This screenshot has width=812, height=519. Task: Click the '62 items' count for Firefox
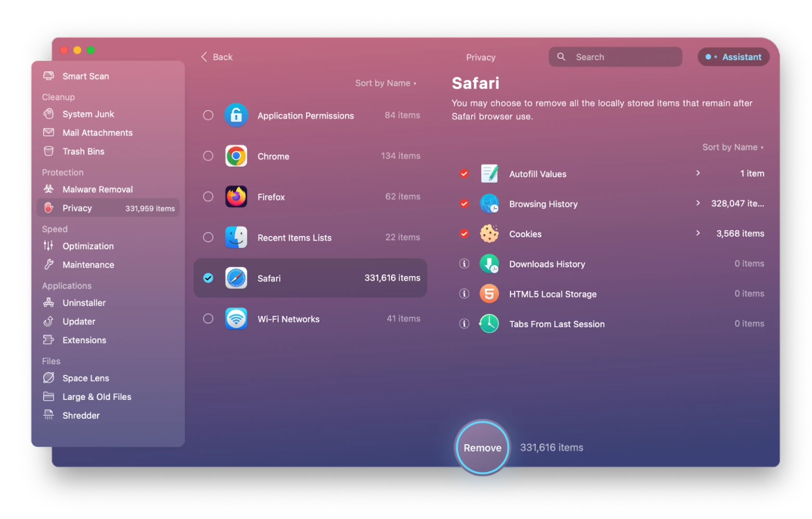tap(402, 197)
